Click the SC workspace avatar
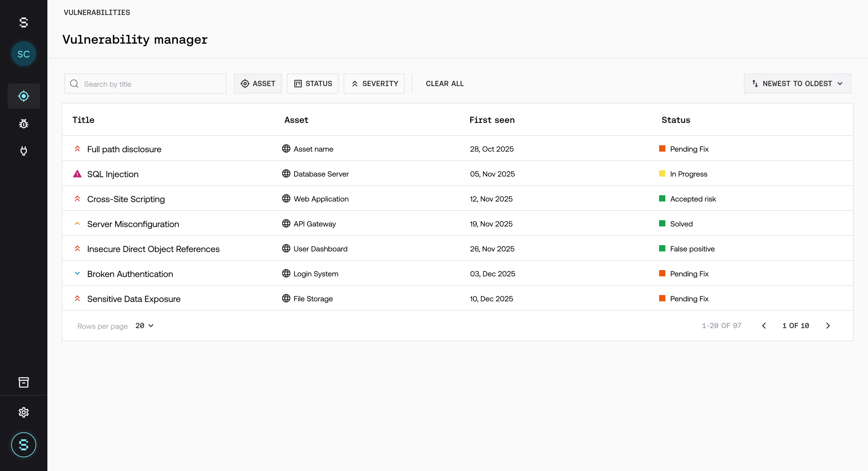Viewport: 868px width, 471px height. (24, 54)
